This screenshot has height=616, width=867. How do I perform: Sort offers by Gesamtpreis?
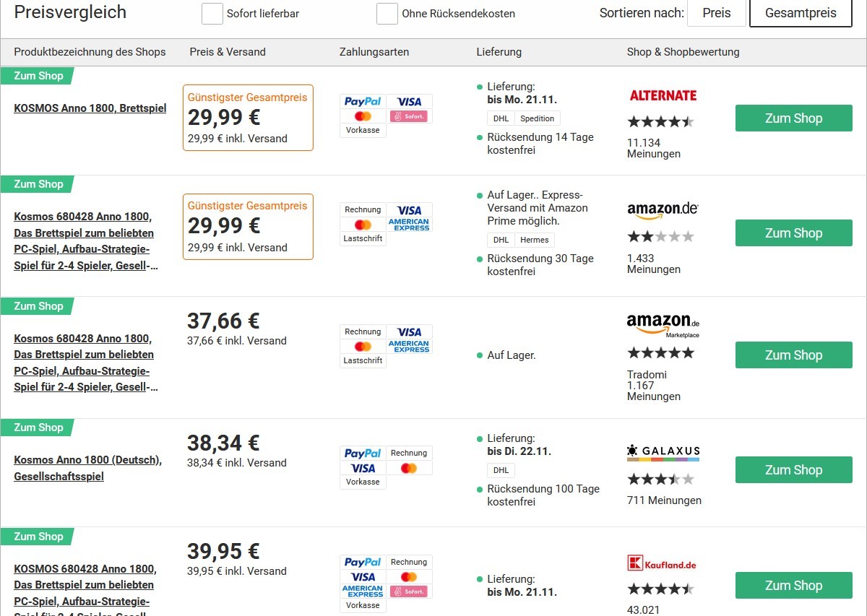coord(801,13)
